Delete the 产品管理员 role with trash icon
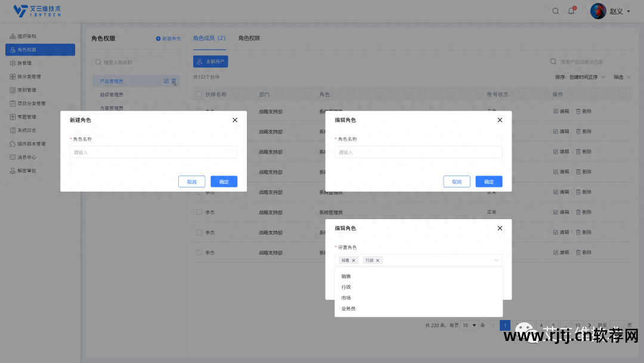Screen dimensions: 644x363 coord(174,81)
